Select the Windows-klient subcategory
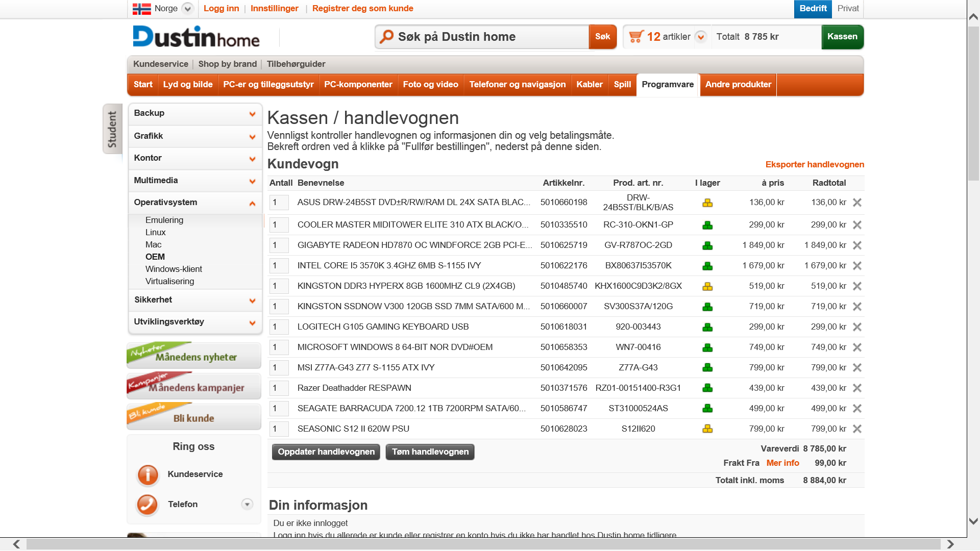Image resolution: width=980 pixels, height=551 pixels. coord(174,269)
